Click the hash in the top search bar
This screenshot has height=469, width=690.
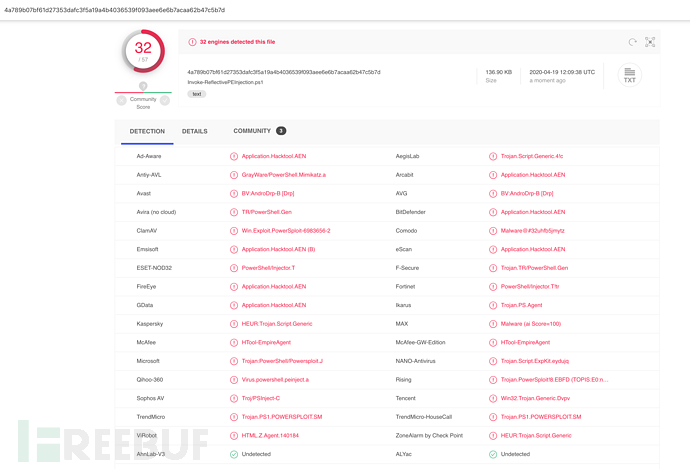tap(114, 10)
